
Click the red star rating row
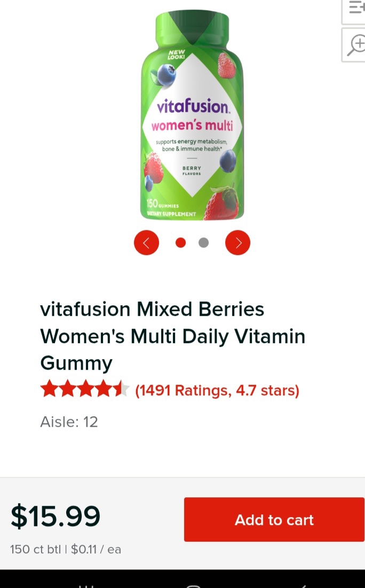85,388
